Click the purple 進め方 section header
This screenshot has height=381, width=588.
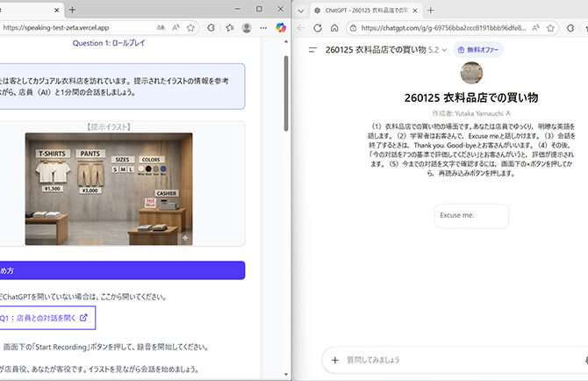tap(122, 270)
